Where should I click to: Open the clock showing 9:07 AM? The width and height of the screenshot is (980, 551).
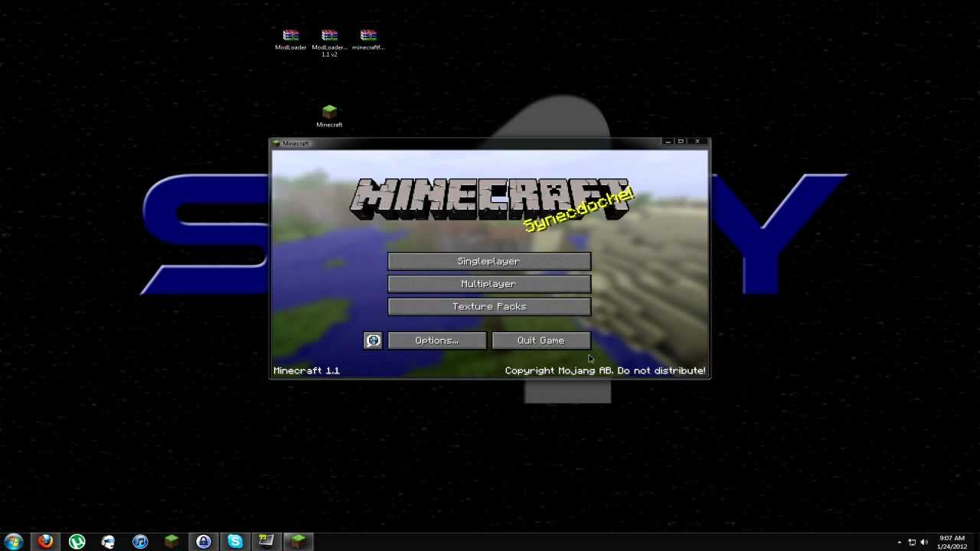tap(952, 542)
